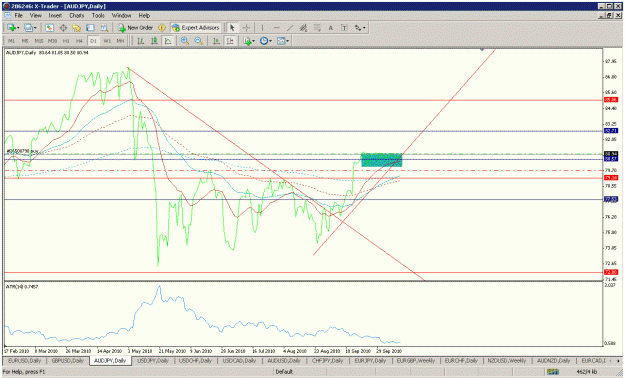Switch to the USDJPY,Daily chart tab
This screenshot has height=378, width=625.
tap(153, 361)
